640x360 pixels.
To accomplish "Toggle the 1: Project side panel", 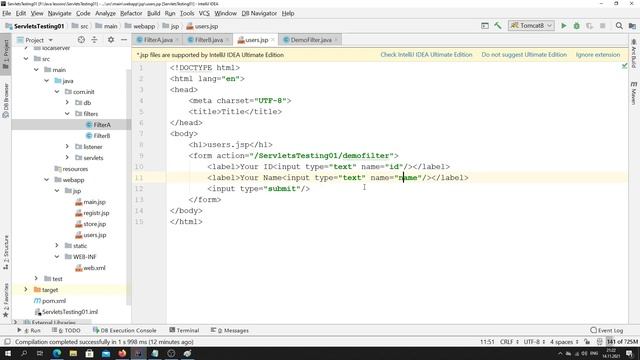I will [x=6, y=54].
